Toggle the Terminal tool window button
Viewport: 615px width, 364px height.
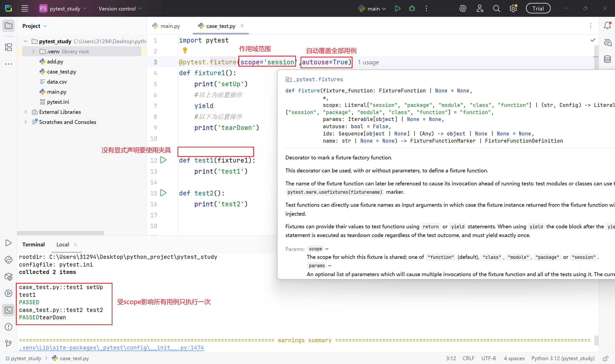point(9,310)
